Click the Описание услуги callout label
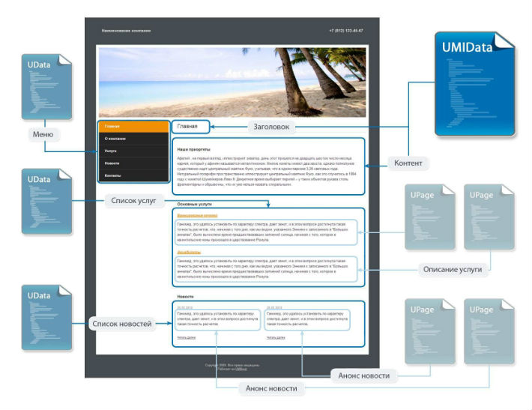 pyautogui.click(x=453, y=270)
